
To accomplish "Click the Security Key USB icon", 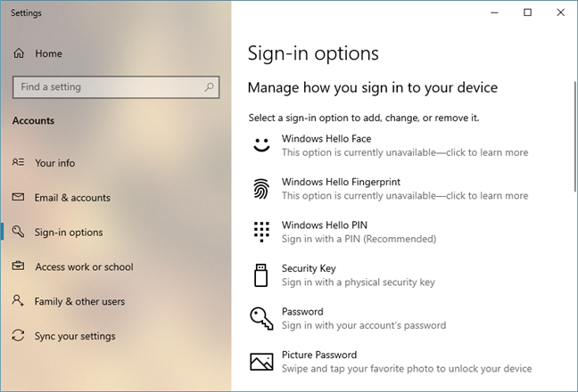I will 261,275.
